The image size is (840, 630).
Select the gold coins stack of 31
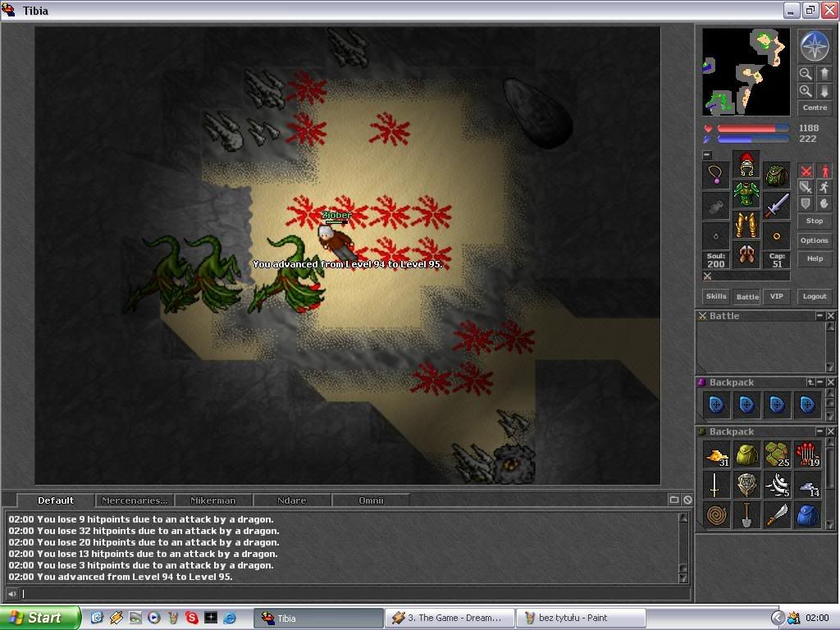click(x=717, y=454)
